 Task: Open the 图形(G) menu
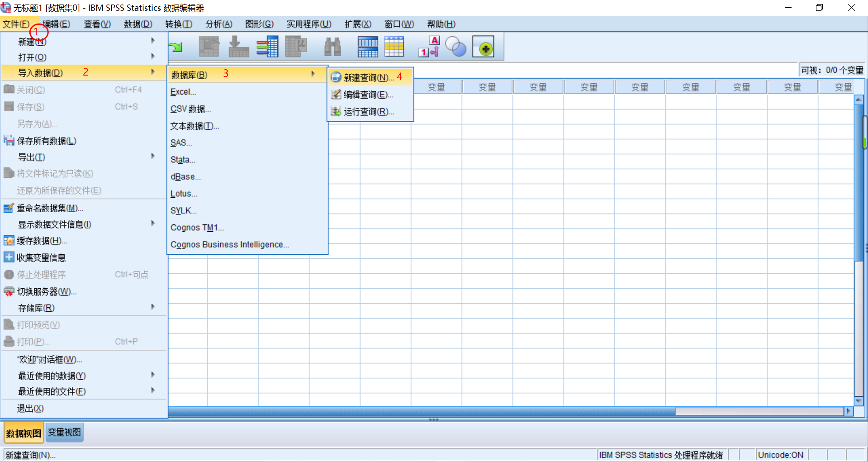(259, 24)
